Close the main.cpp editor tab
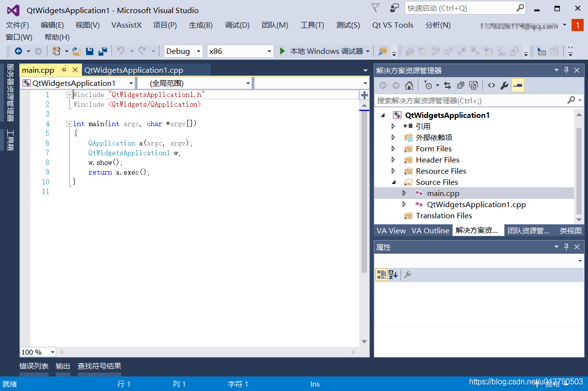This screenshot has height=391, width=588. (x=75, y=70)
